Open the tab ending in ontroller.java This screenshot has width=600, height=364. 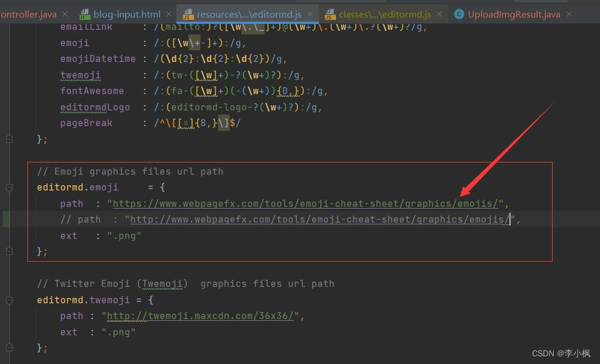[x=28, y=15]
